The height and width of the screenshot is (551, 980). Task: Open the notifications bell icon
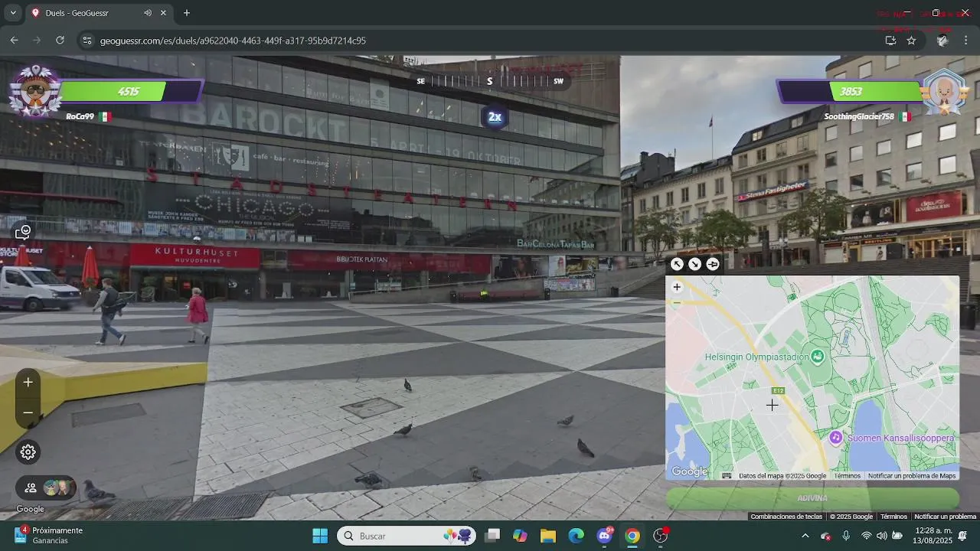pos(962,536)
